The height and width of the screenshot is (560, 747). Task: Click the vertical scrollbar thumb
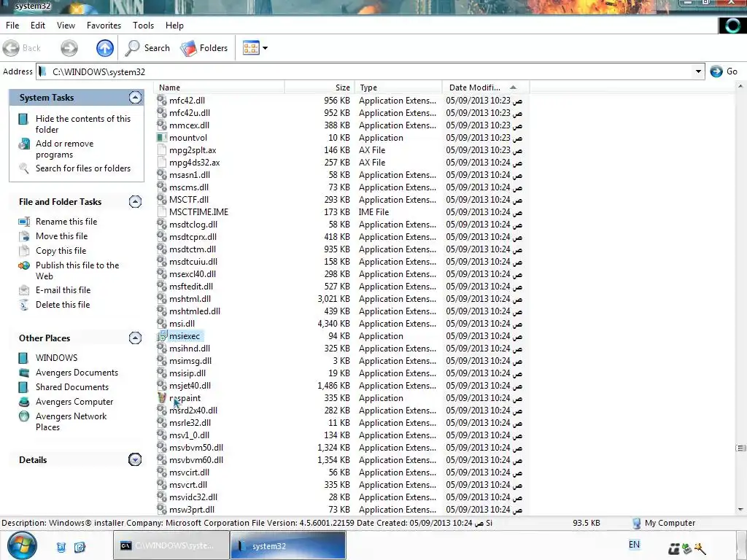[x=740, y=448]
